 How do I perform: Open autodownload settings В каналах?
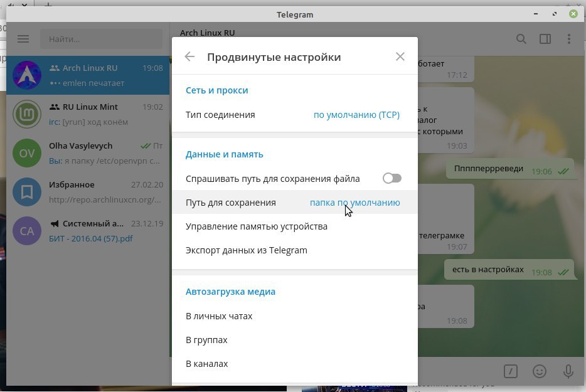(x=294, y=364)
